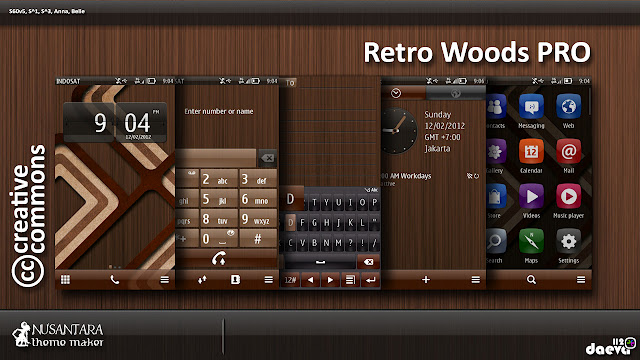The height and width of the screenshot is (360, 640).
Task: Switch to the world clock globe tab
Action: pyautogui.click(x=456, y=93)
